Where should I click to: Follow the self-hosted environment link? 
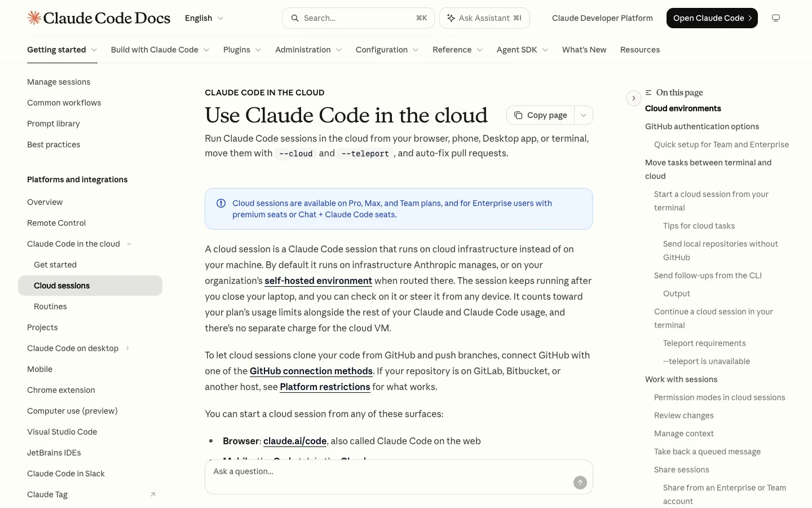pyautogui.click(x=318, y=281)
